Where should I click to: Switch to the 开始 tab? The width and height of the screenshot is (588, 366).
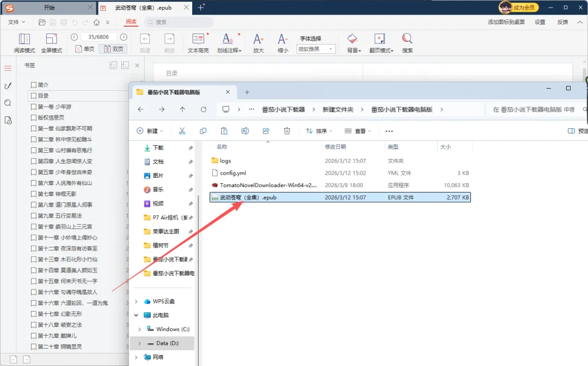click(x=49, y=8)
